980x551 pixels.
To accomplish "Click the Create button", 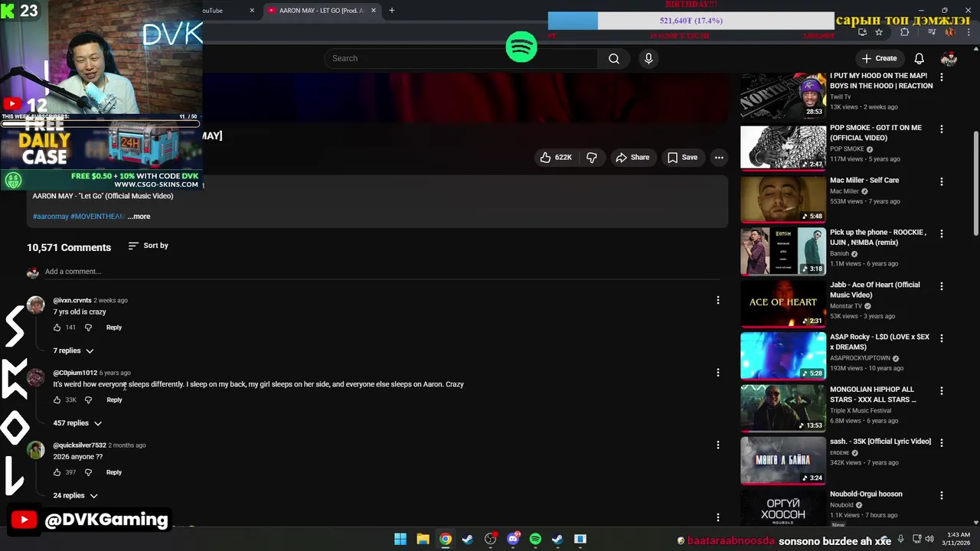I will pos(879,59).
